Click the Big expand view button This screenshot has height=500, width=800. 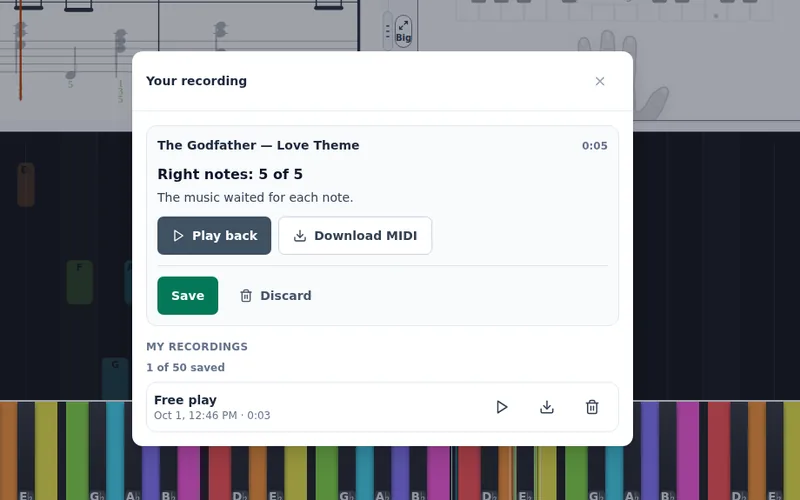[403, 31]
